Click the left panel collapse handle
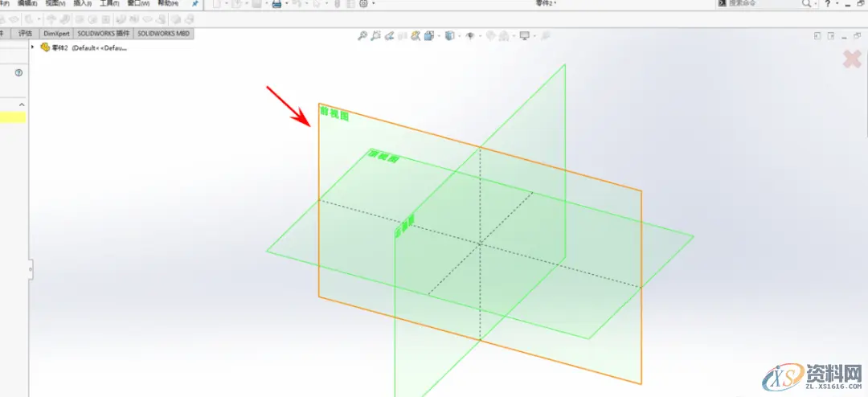The height and width of the screenshot is (397, 868). tap(30, 269)
